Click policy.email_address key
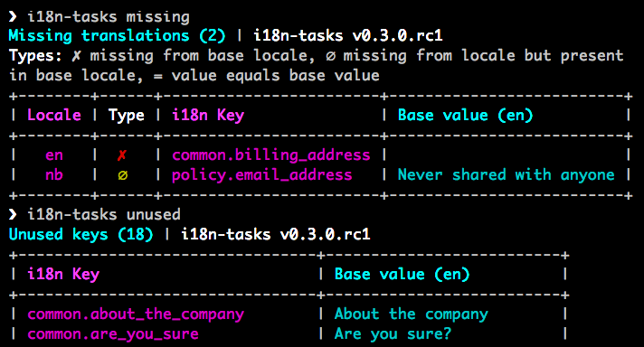This screenshot has width=644, height=347. pyautogui.click(x=262, y=175)
